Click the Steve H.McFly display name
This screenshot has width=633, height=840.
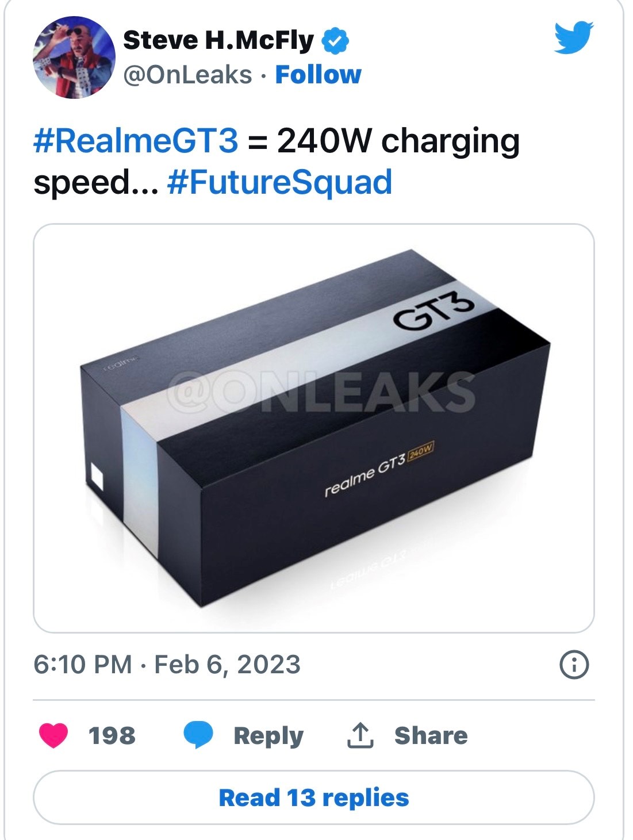(x=218, y=40)
